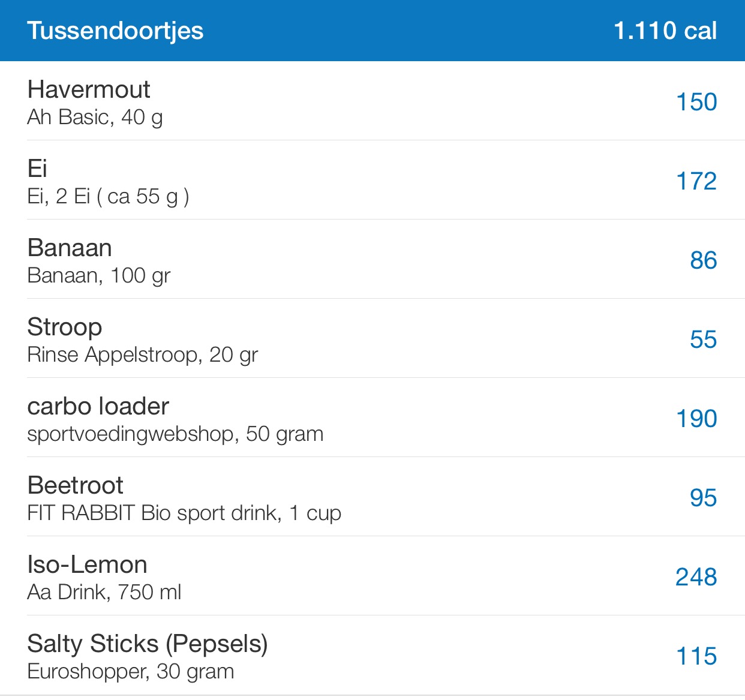Tap the 248 calorie value
Image resolution: width=745 pixels, height=700 pixels.
coord(696,577)
